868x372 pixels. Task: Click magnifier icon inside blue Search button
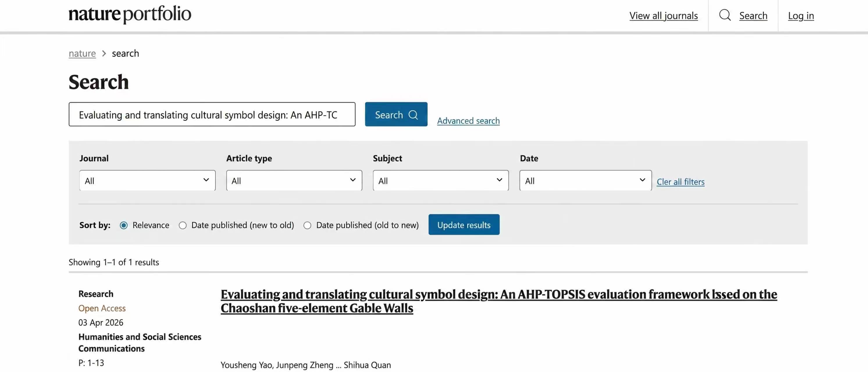[413, 115]
